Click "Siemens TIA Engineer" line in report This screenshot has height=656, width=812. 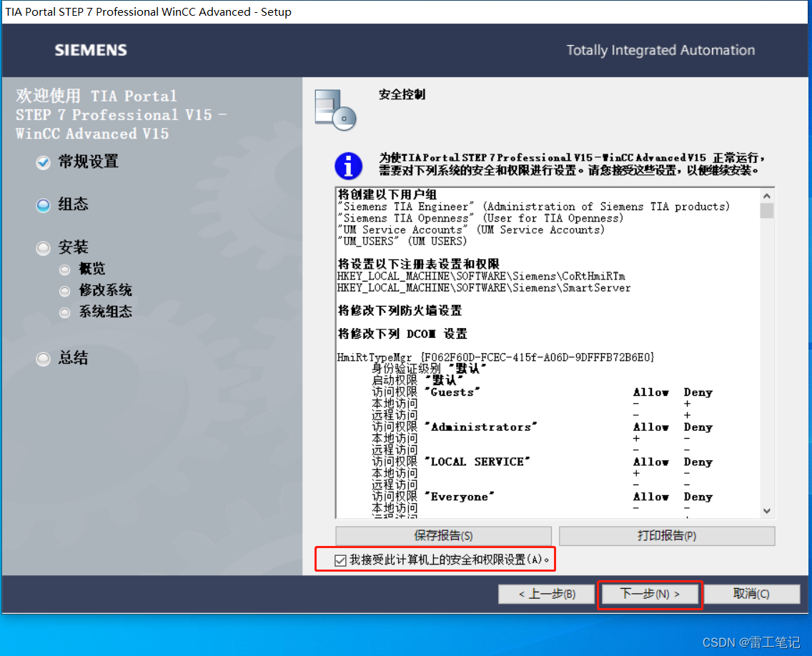[534, 207]
